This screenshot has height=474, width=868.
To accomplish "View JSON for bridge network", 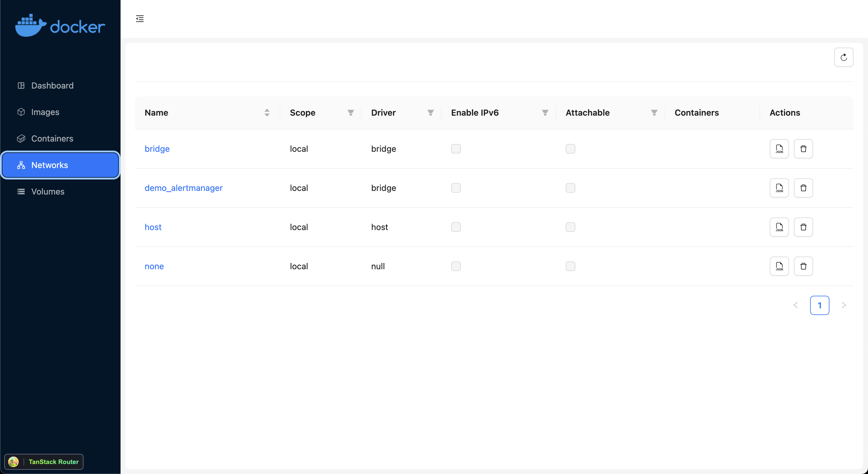I will (779, 149).
